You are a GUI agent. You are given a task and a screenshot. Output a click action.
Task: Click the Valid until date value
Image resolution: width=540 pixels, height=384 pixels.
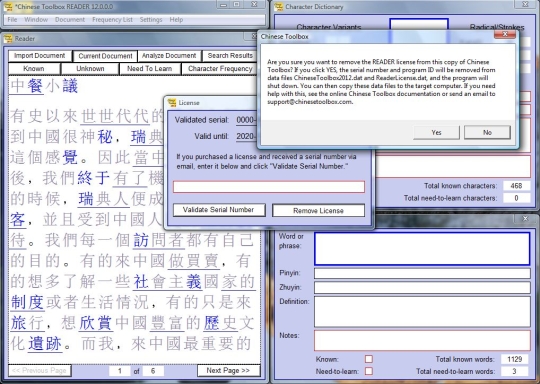(x=246, y=136)
